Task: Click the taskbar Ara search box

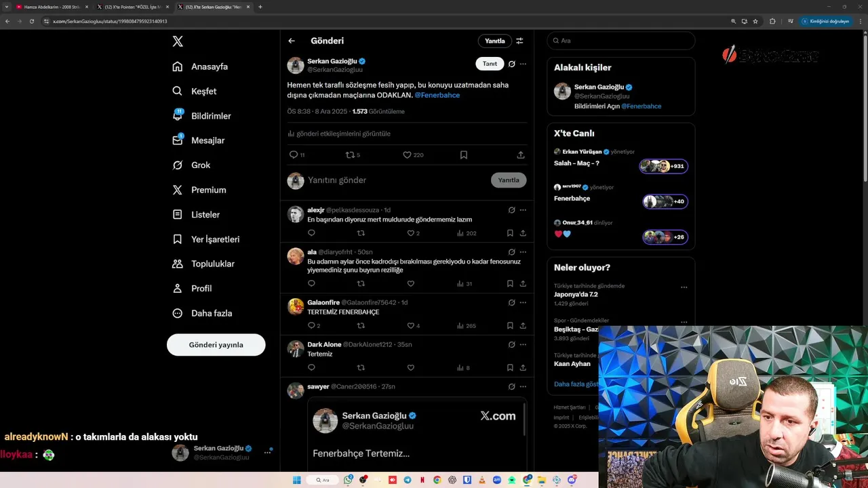Action: (x=322, y=480)
